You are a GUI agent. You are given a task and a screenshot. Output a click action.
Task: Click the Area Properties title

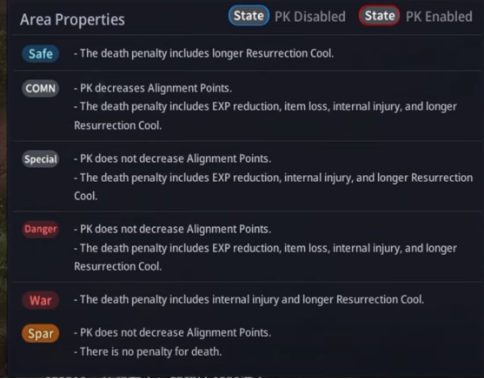(72, 20)
